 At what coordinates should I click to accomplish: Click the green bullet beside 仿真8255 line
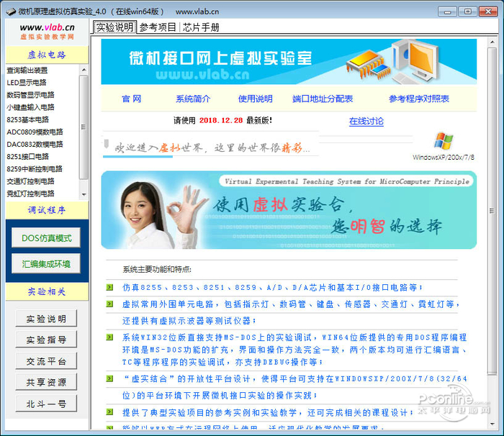tap(109, 287)
